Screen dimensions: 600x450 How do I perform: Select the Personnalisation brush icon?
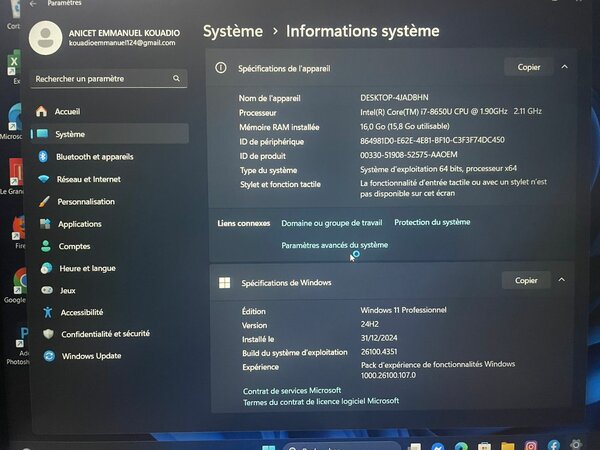coord(42,202)
